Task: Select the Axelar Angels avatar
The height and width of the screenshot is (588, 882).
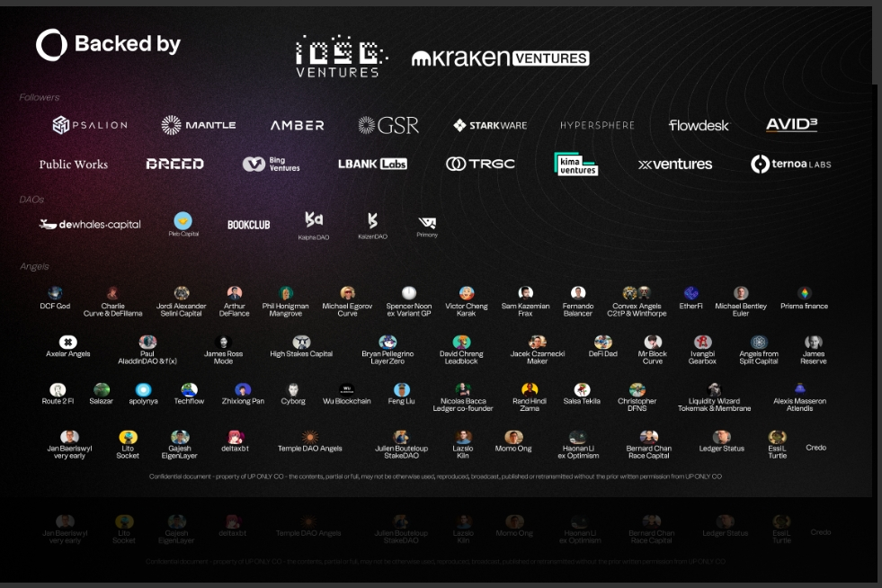Action: (x=68, y=342)
